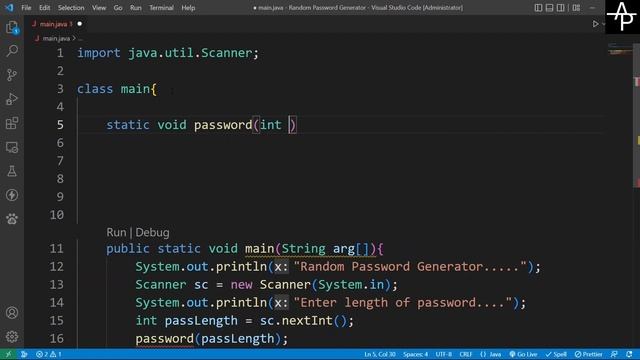The image size is (640, 360).
Task: Click 'Scanner sc = new Scanner' line
Action: pyautogui.click(x=267, y=284)
